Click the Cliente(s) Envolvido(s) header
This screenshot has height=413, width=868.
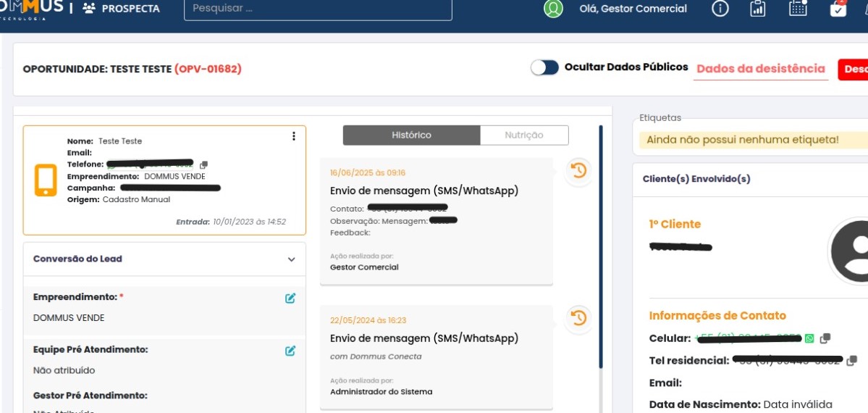[x=696, y=179]
